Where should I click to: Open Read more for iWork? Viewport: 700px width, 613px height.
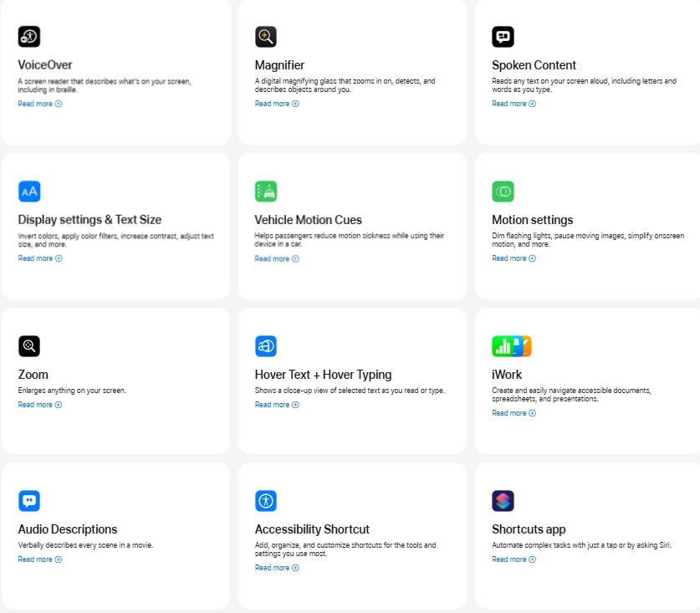click(514, 413)
